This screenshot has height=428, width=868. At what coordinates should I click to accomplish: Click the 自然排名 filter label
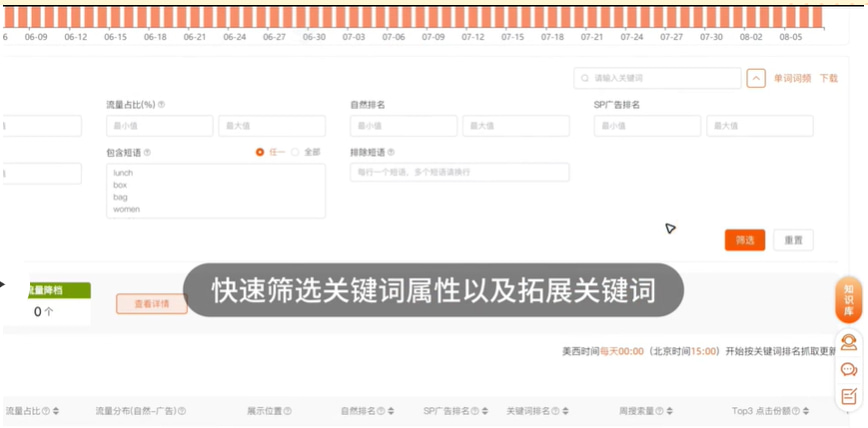click(368, 105)
